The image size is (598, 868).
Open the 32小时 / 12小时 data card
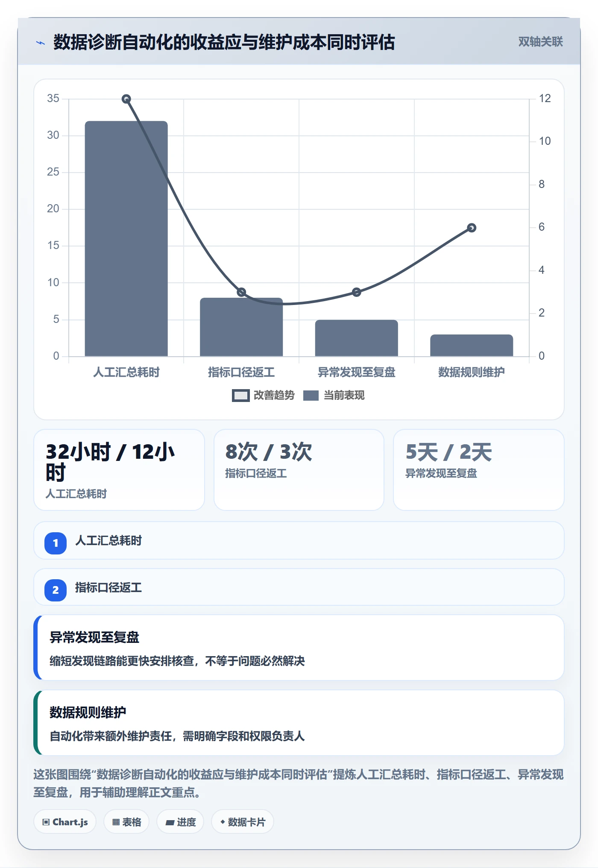[x=119, y=470]
